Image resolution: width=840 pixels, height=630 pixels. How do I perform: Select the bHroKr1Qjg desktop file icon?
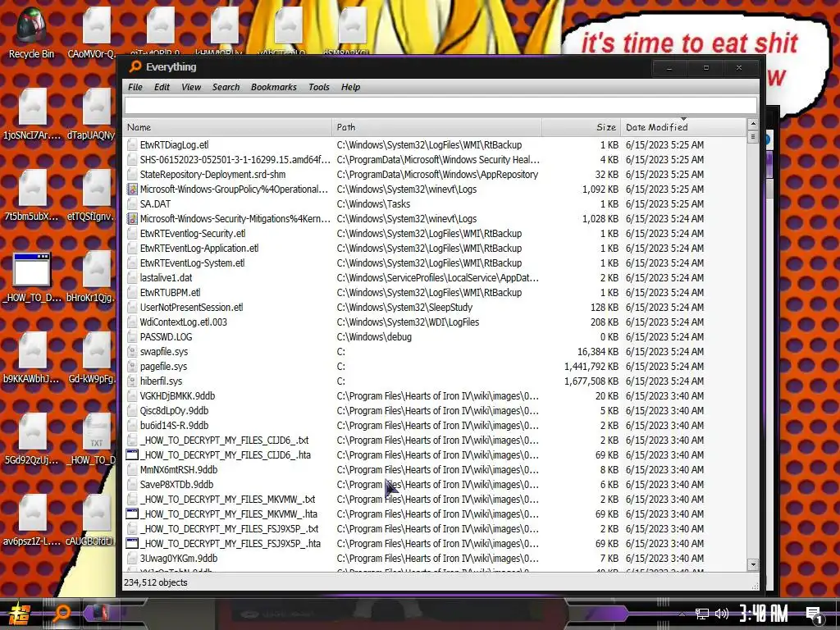click(x=92, y=277)
